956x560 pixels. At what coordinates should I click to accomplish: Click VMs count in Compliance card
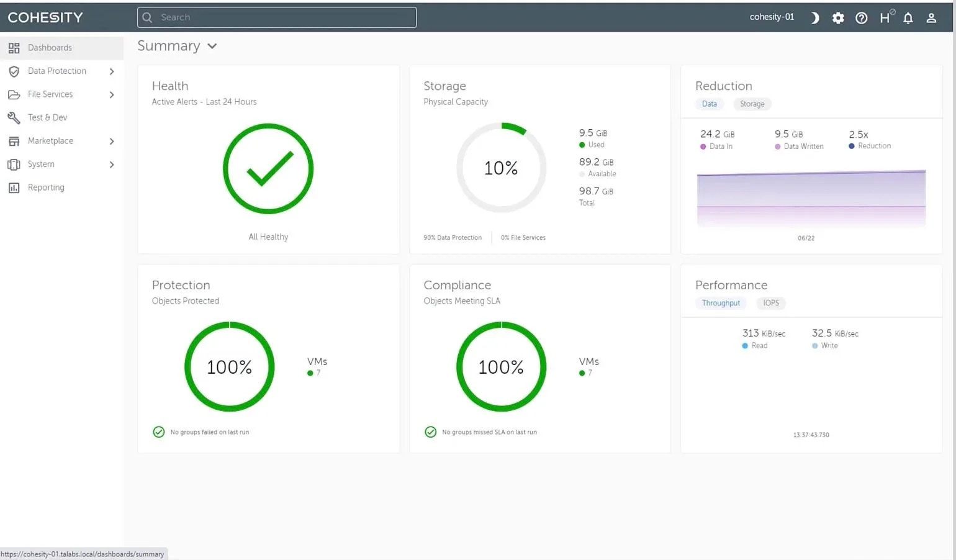tap(588, 366)
